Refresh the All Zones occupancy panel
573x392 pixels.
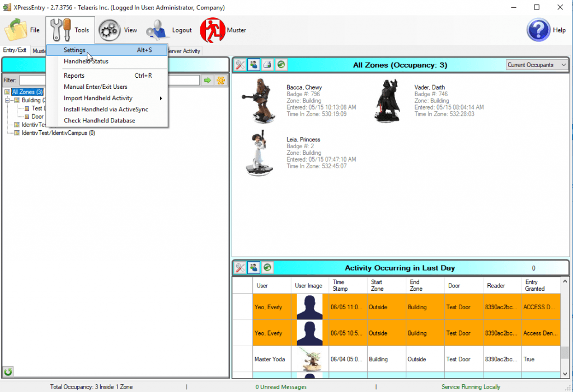[x=281, y=65]
